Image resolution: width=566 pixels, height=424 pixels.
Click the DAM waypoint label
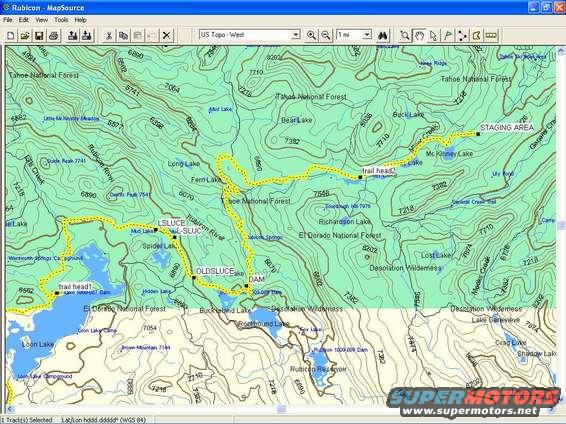257,279
